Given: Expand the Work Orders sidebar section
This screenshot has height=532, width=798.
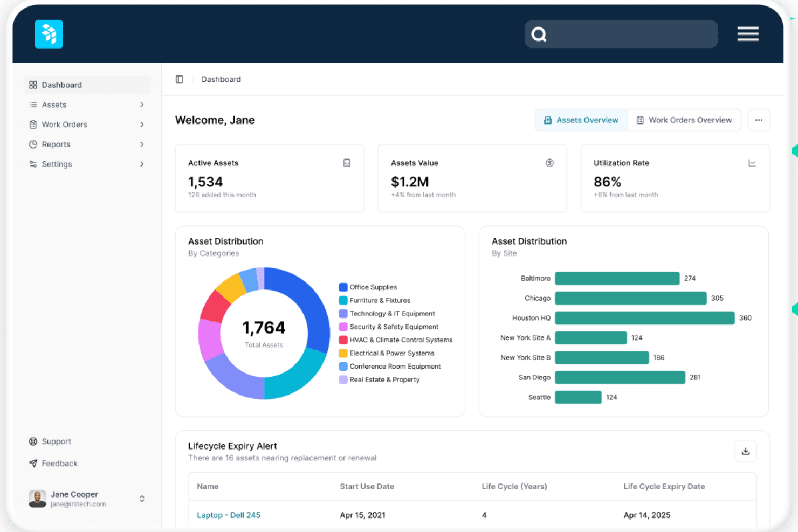Looking at the screenshot, I should (142, 124).
